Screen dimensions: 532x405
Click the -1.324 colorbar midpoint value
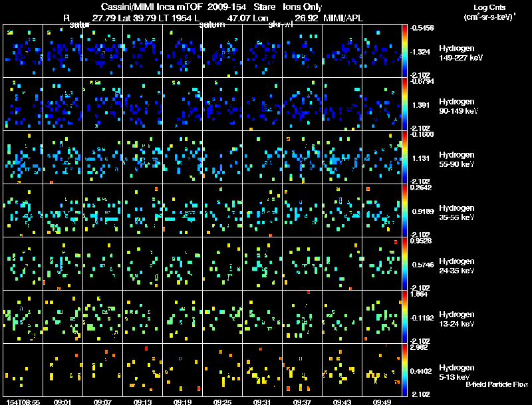(x=421, y=52)
